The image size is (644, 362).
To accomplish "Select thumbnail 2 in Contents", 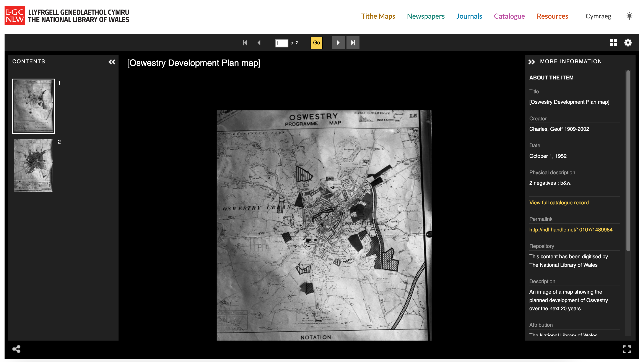I will coord(33,165).
